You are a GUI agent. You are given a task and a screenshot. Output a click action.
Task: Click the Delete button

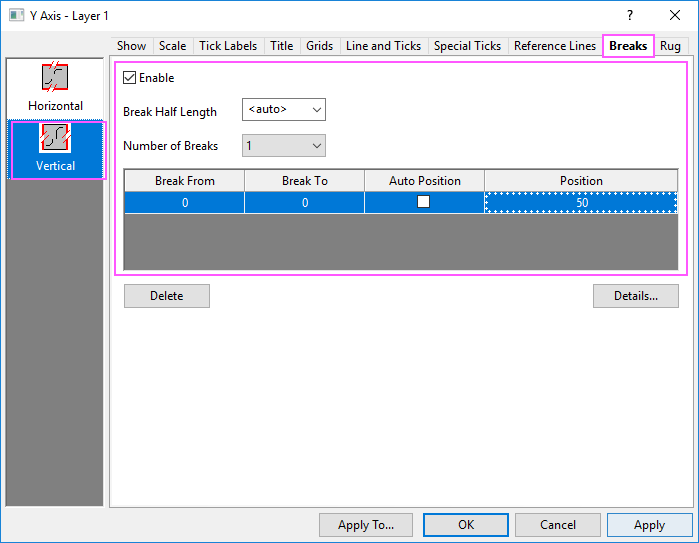(167, 296)
